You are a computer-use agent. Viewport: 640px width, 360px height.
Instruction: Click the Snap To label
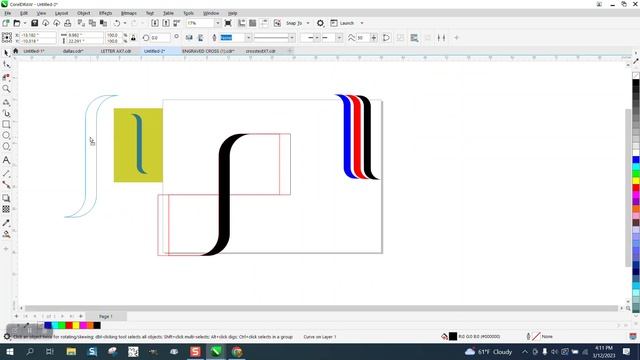[294, 23]
